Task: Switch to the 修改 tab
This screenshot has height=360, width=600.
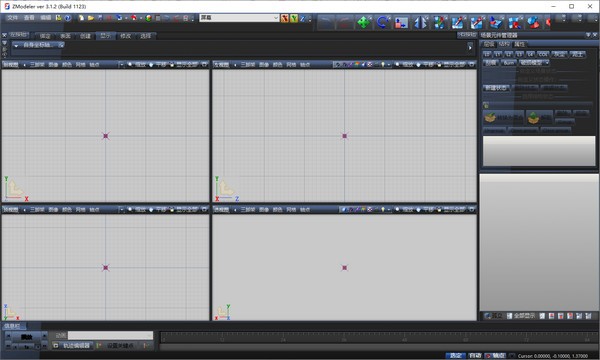Action: point(126,36)
